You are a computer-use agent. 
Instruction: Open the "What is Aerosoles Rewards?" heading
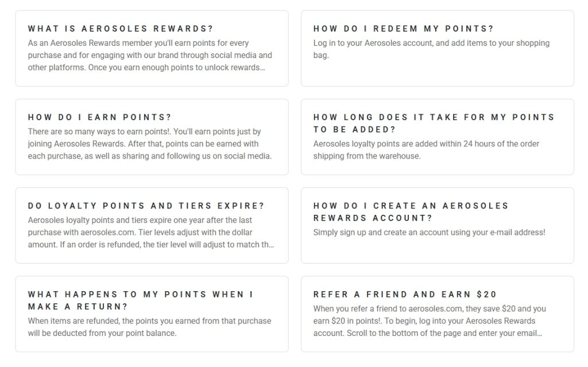(x=120, y=29)
